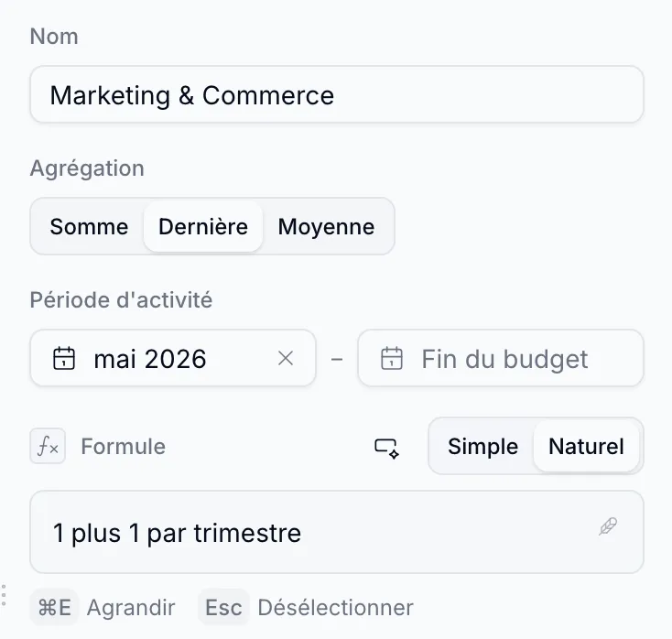Image resolution: width=672 pixels, height=639 pixels.
Task: Click the AI sparkle field icon
Action: [x=386, y=448]
